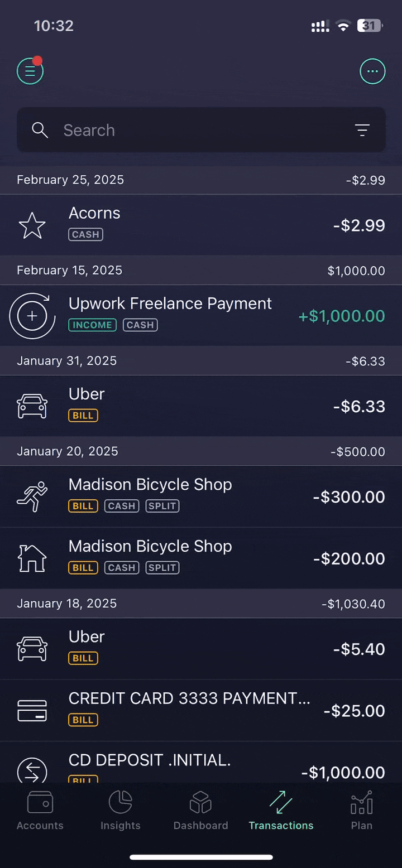This screenshot has width=402, height=868.
Task: Open the Upwork Freelance Payment transaction
Action: click(x=201, y=316)
